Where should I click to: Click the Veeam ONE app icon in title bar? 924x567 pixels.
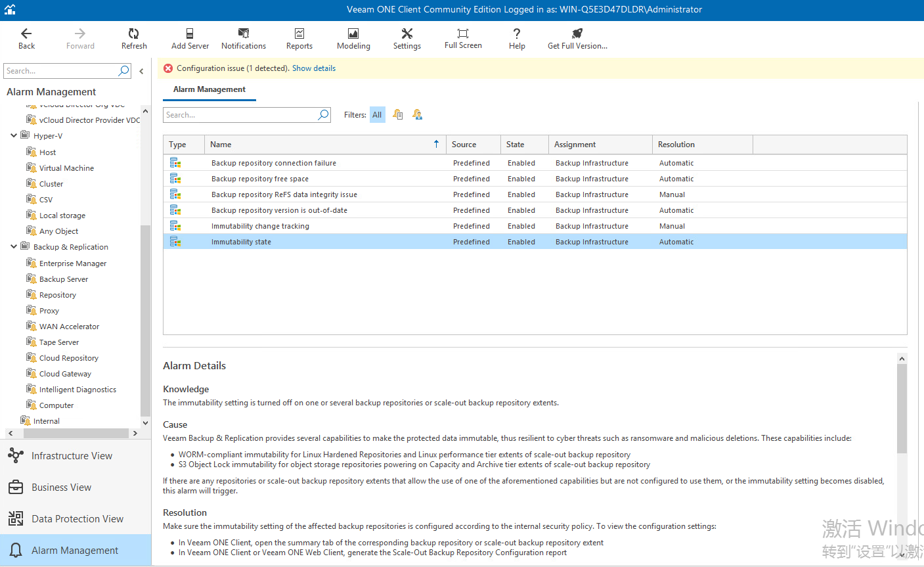pyautogui.click(x=10, y=10)
